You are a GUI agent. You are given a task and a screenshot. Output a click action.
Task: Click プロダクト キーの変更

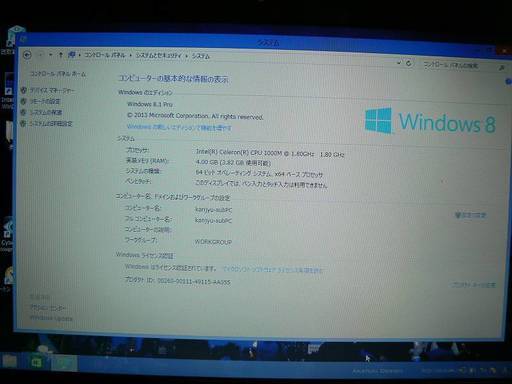[x=473, y=285]
